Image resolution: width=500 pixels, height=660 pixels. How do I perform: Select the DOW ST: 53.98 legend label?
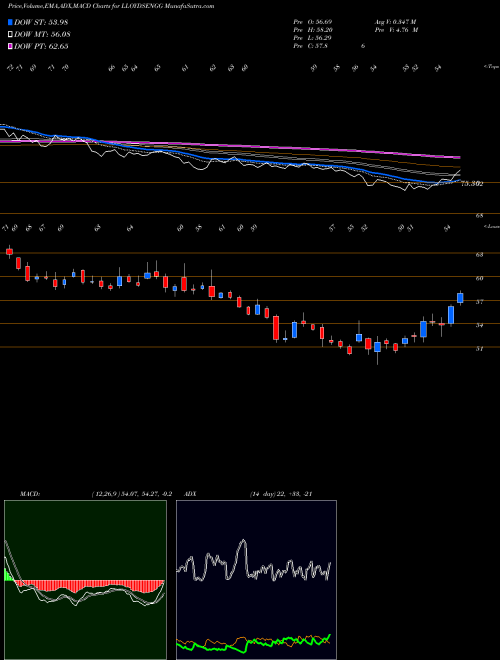click(x=41, y=22)
